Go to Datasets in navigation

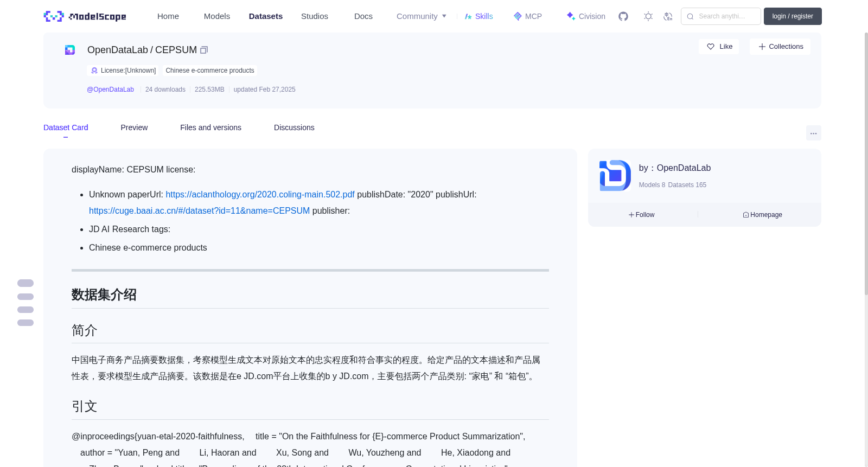(x=266, y=16)
